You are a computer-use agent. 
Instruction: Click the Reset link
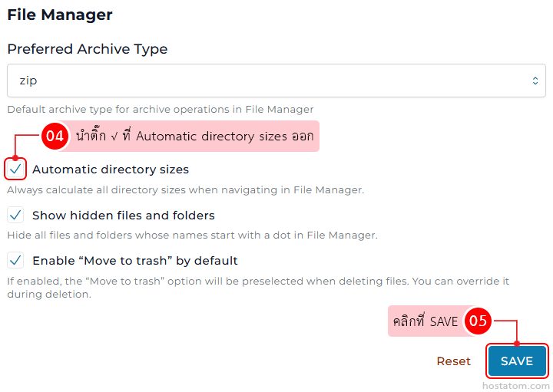[454, 361]
